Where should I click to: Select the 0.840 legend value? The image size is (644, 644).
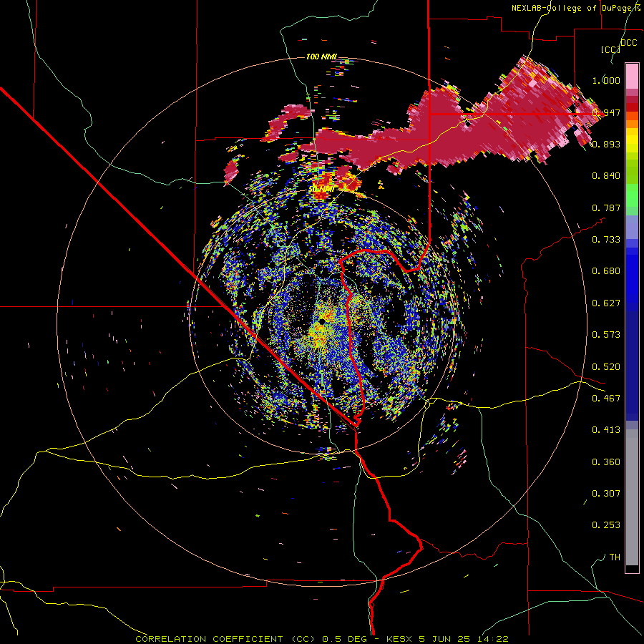tap(606, 176)
